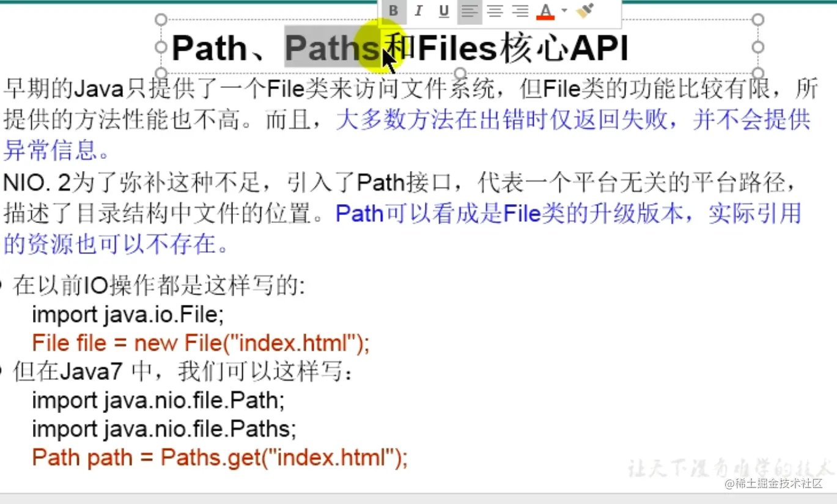Open the font color dropdown arrow
The height and width of the screenshot is (504, 837).
[x=564, y=10]
